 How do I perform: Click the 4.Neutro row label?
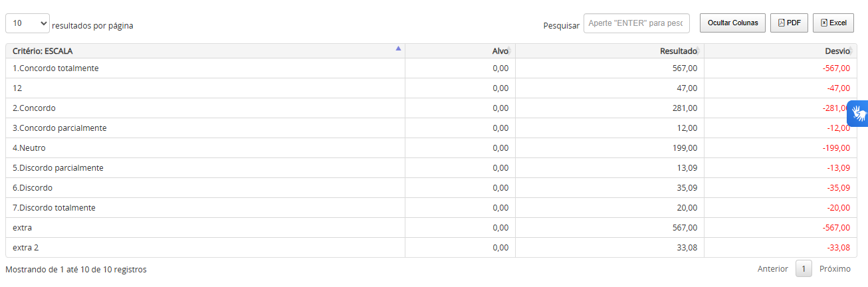pos(29,148)
